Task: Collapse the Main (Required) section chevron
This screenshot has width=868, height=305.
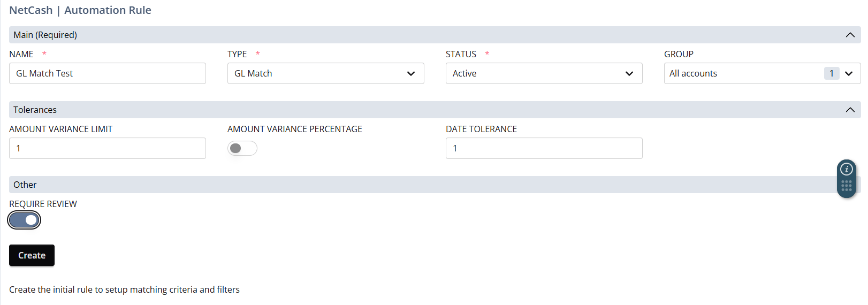Action: [x=850, y=35]
